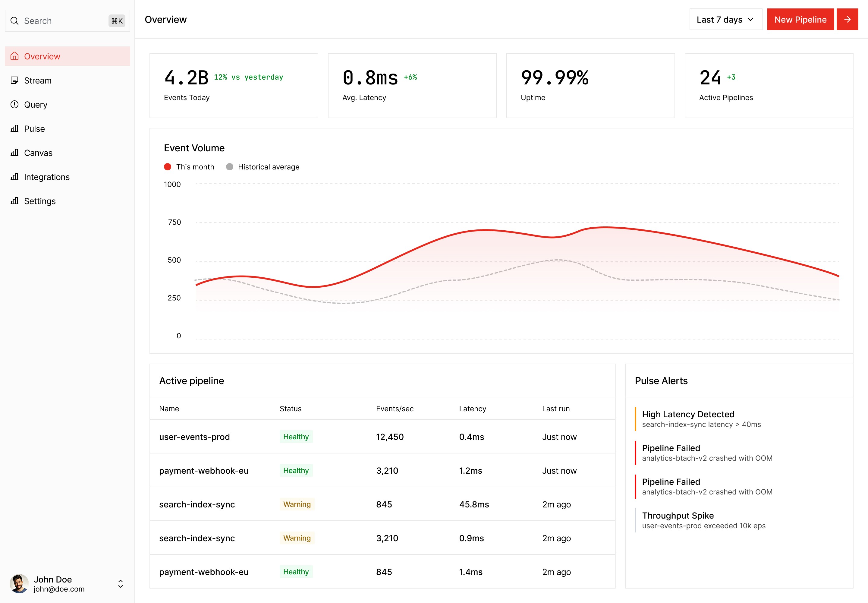Click the red arrow button beside New Pipeline

click(x=847, y=20)
